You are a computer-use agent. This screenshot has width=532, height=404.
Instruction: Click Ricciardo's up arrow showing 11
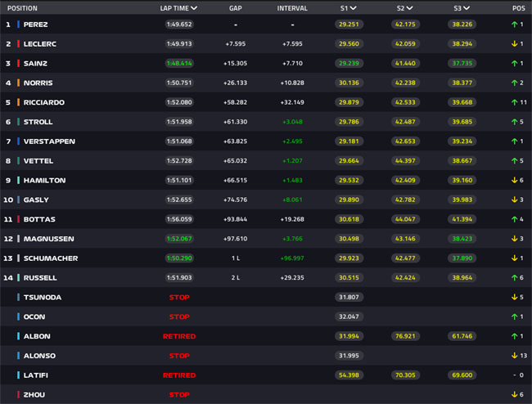tap(514, 102)
